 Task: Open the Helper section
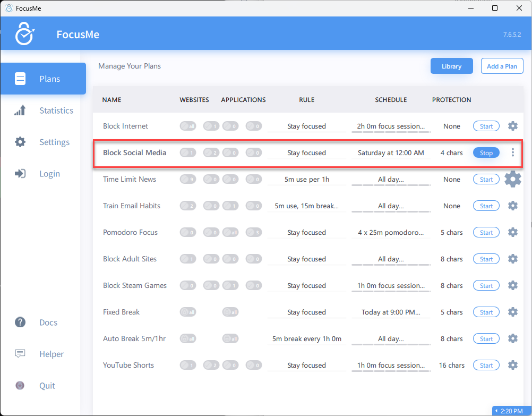coord(52,354)
